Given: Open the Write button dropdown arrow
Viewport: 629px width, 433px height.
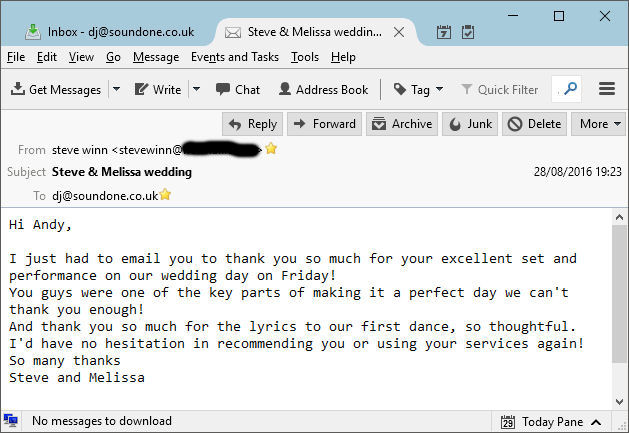Looking at the screenshot, I should (x=196, y=89).
